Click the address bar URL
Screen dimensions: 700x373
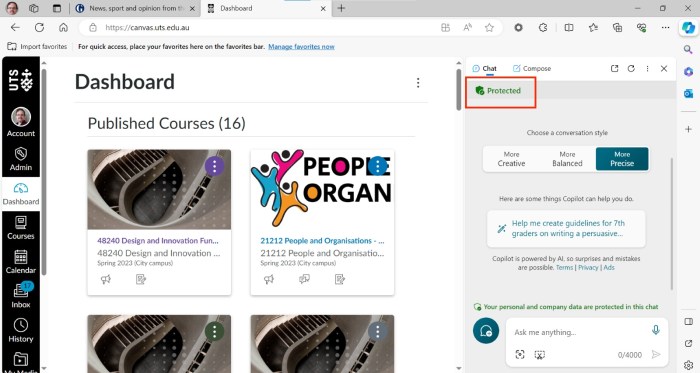coord(147,28)
